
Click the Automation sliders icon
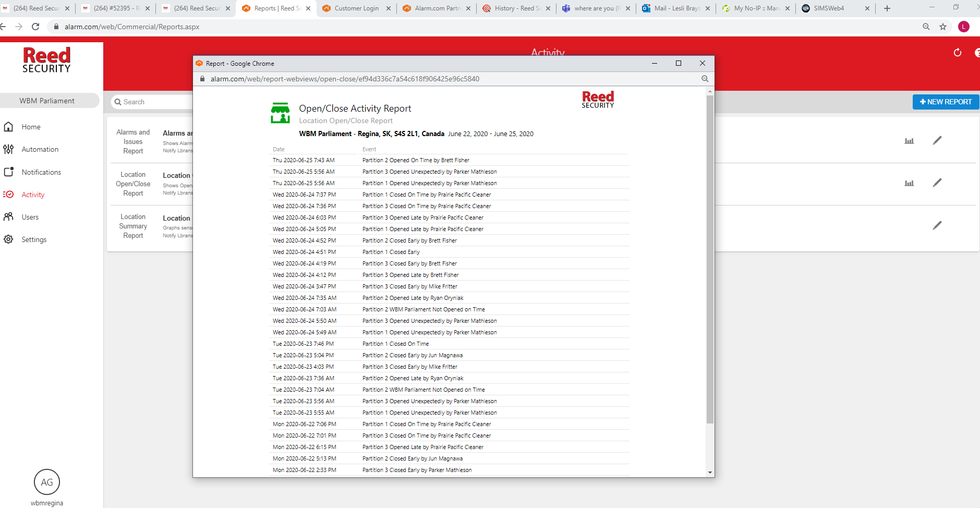(8, 149)
